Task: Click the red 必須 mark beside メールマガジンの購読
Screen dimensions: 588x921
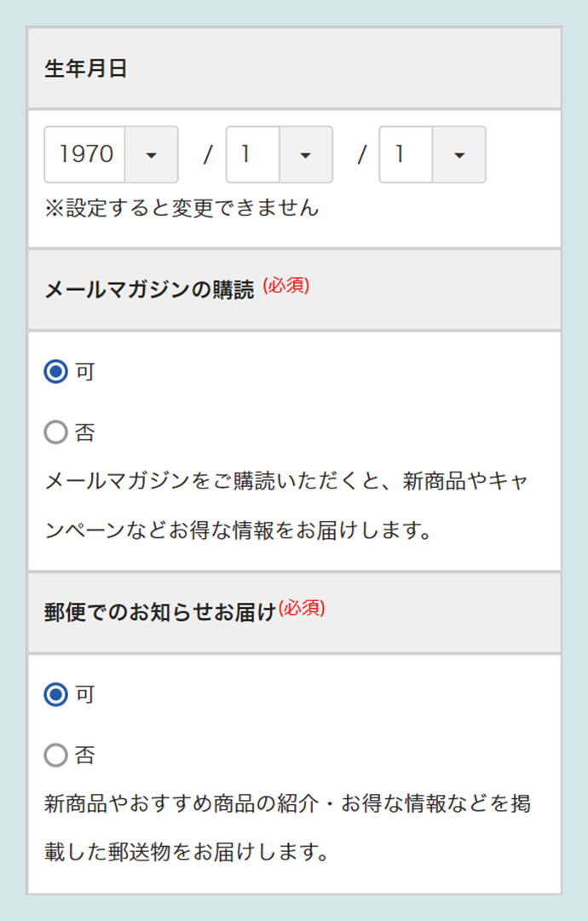Action: click(x=285, y=286)
